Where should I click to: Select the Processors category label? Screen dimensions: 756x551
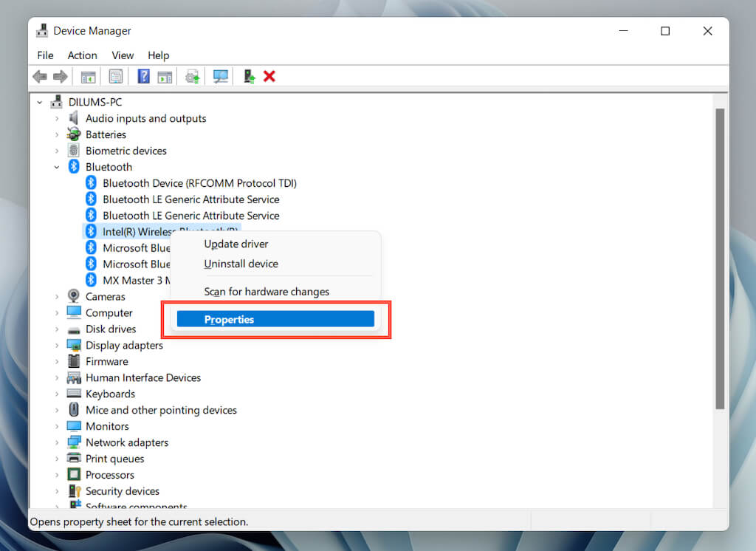[110, 475]
